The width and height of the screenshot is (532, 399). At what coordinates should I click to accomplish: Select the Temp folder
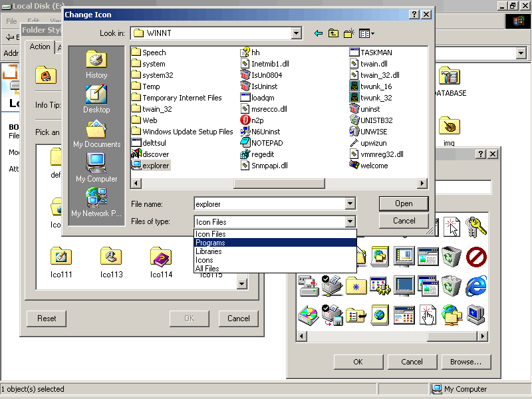tap(146, 86)
